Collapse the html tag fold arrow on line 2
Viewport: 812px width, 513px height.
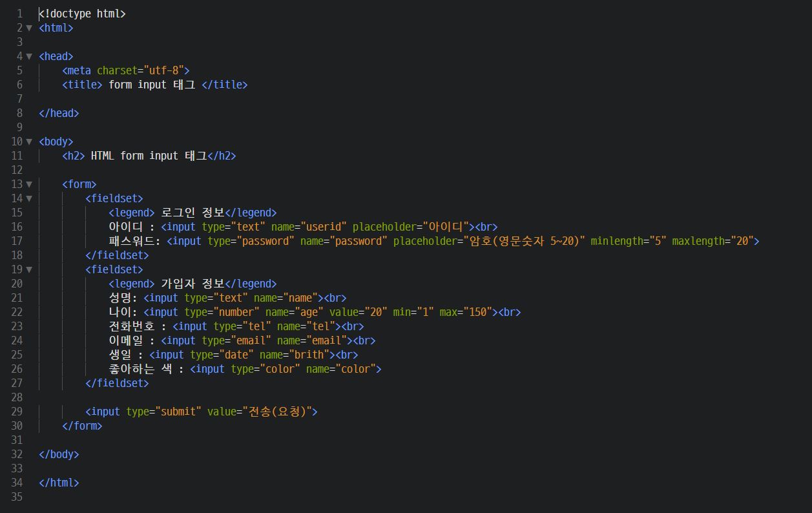point(29,28)
